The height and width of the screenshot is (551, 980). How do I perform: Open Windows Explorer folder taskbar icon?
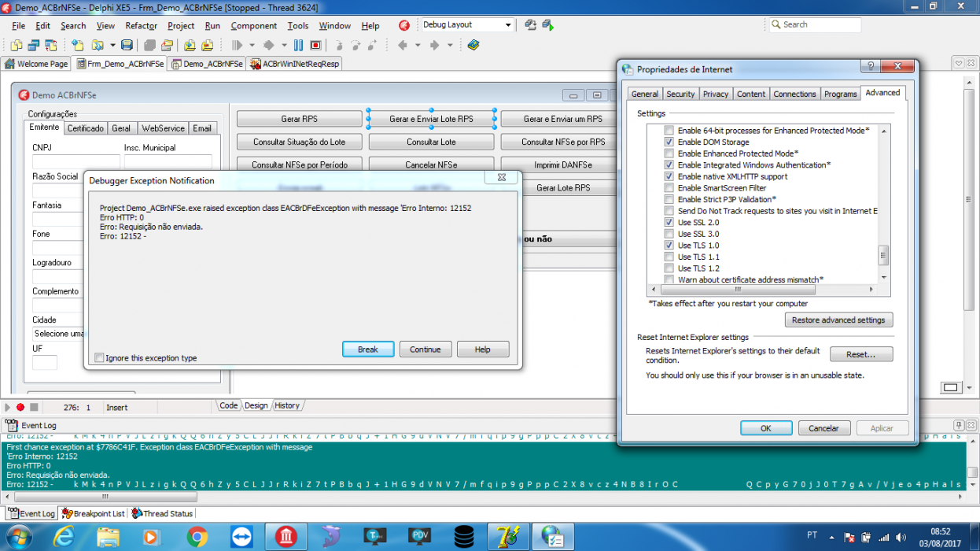pyautogui.click(x=109, y=536)
